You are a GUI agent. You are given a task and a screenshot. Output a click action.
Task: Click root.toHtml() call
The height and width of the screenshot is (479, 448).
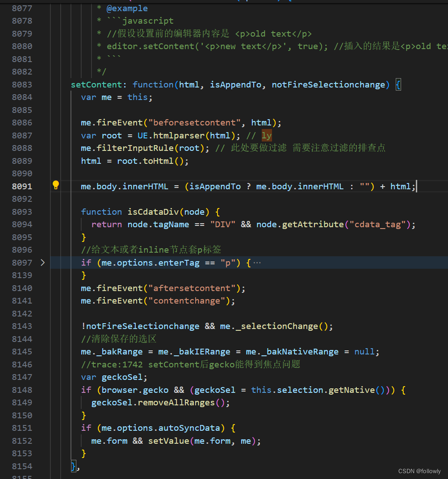(151, 161)
